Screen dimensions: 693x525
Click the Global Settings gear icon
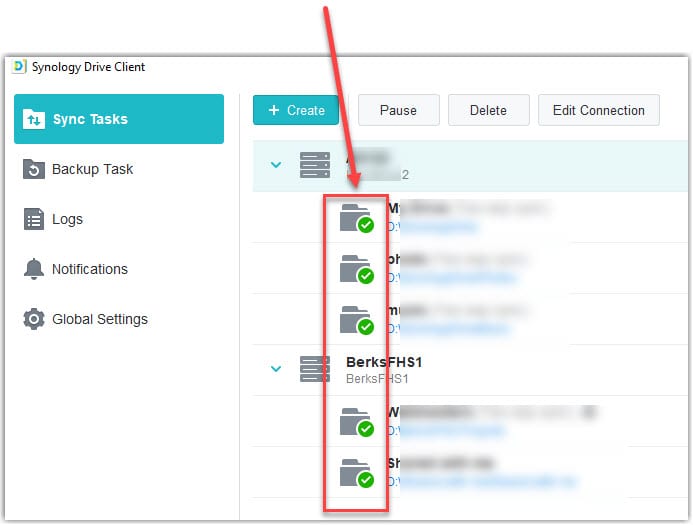(34, 319)
